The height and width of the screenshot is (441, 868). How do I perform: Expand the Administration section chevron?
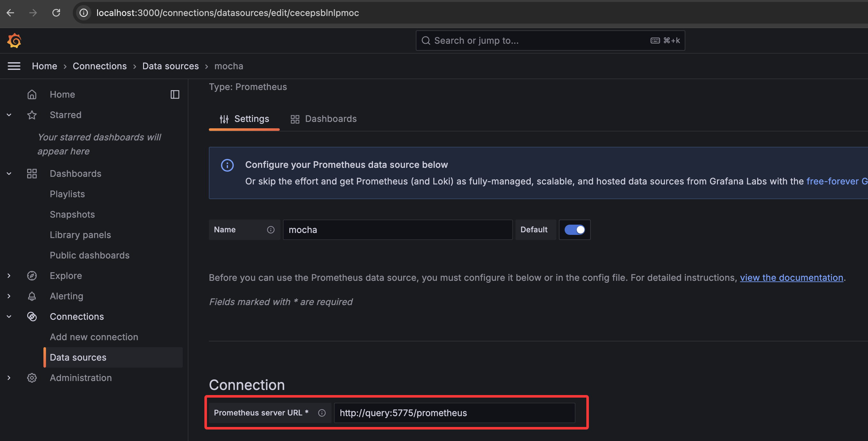point(9,378)
